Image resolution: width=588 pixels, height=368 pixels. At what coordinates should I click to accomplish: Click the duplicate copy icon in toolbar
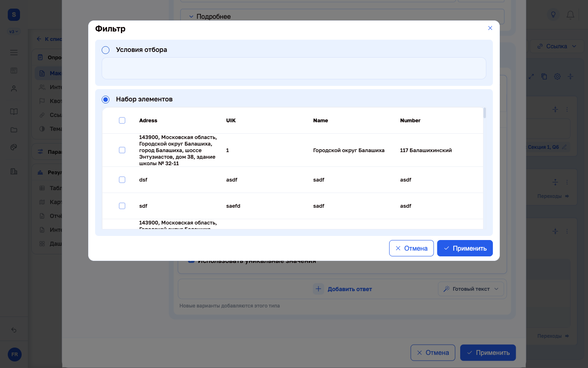tap(544, 76)
